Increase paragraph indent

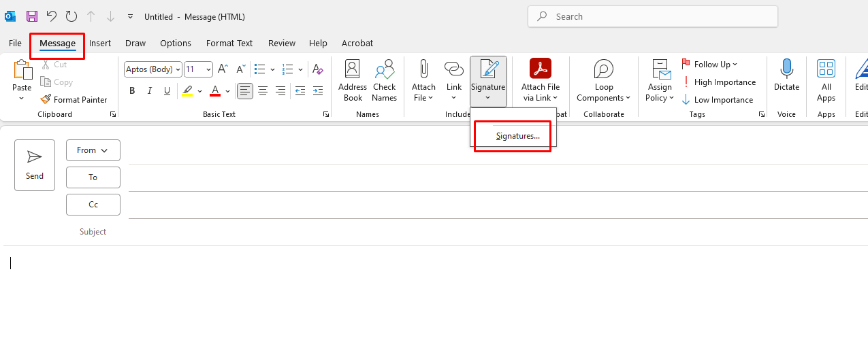(318, 90)
